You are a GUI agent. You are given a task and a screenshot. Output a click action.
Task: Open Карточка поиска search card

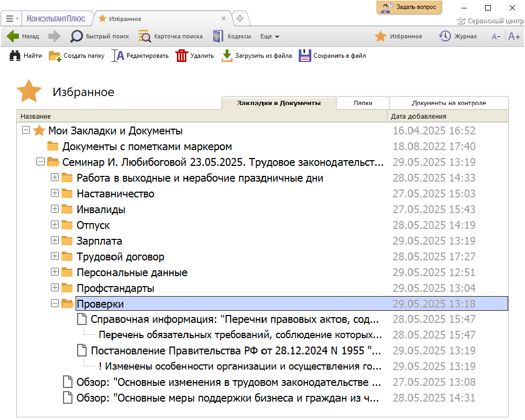[171, 36]
